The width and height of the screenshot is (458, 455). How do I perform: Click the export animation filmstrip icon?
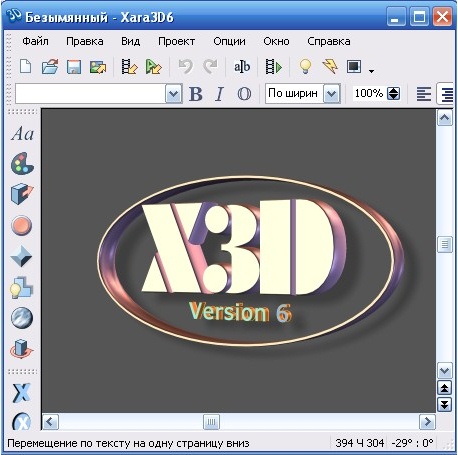point(129,66)
